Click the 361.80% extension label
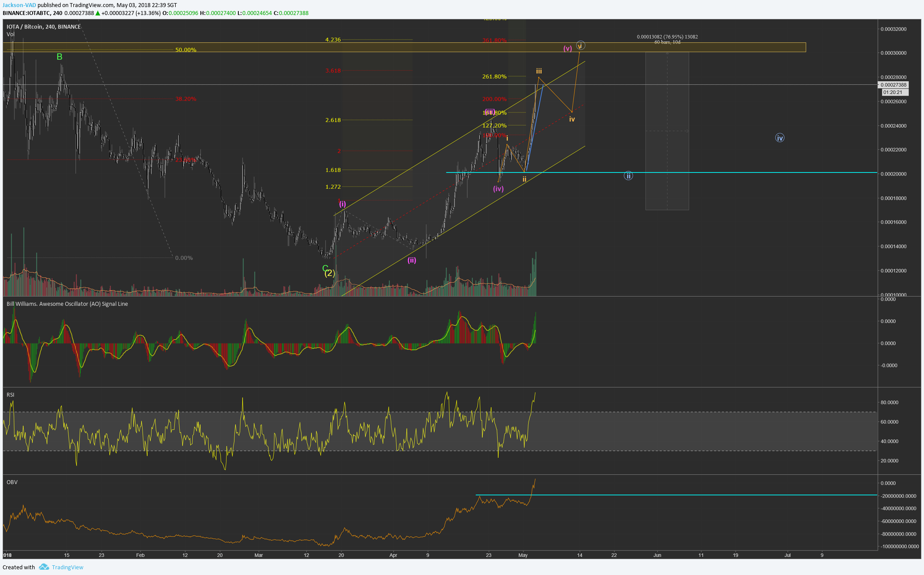The width and height of the screenshot is (924, 575). point(494,40)
